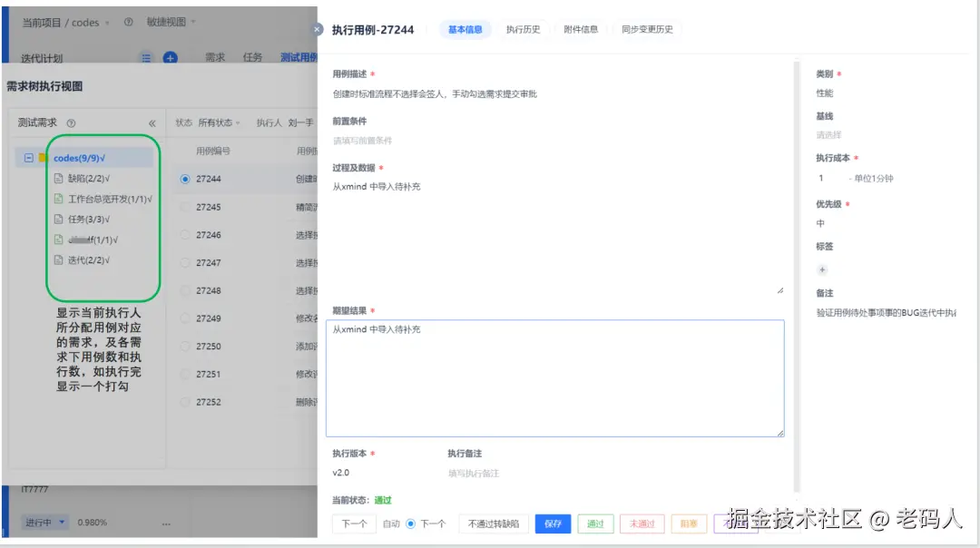This screenshot has height=548, width=980.
Task: Open the help icon beside 当前项目 / codes
Action: pos(127,23)
